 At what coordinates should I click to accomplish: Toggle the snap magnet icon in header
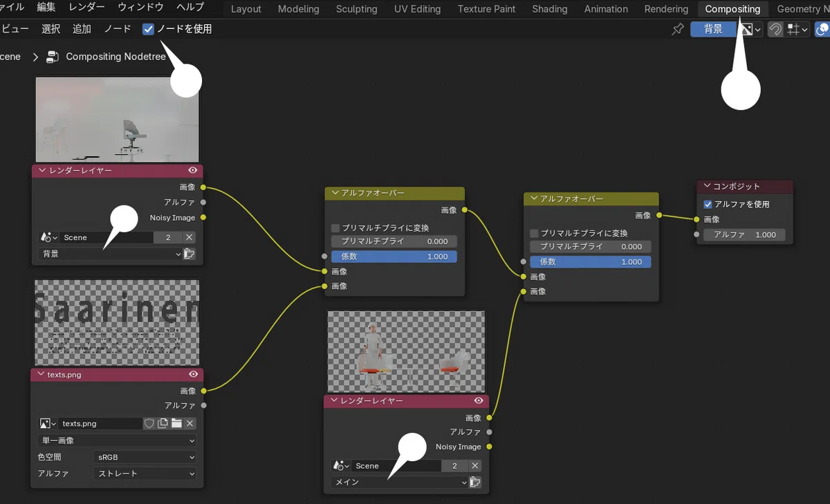776,29
